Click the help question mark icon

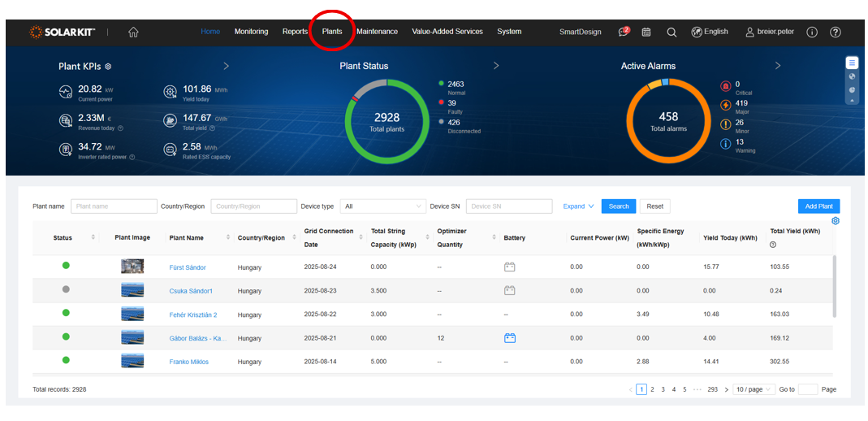tap(836, 33)
